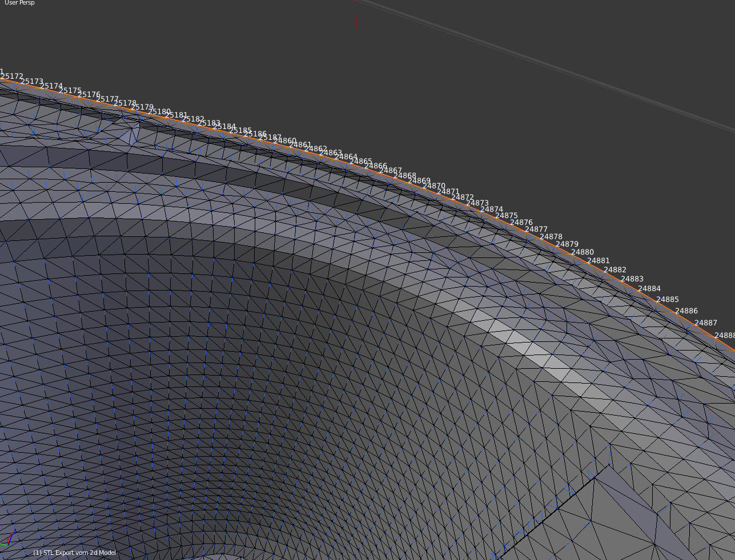Select vertex index label 24869
735x560 pixels.
[x=419, y=181]
